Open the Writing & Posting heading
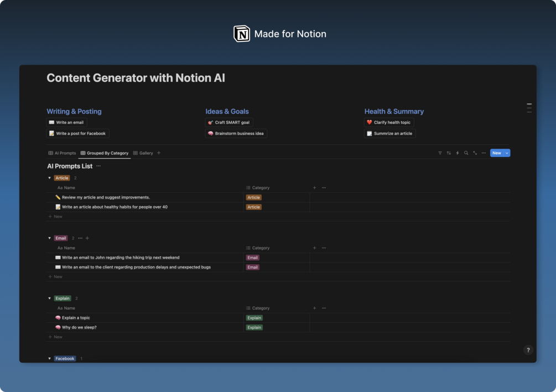This screenshot has height=392, width=556. pos(74,111)
